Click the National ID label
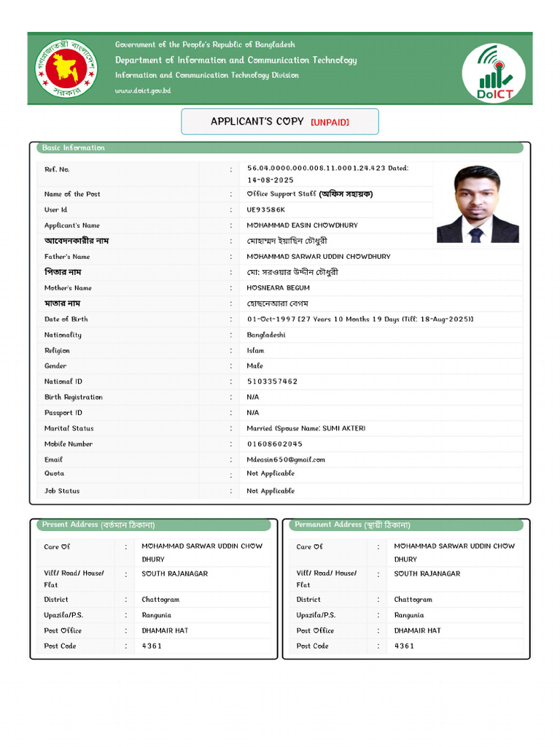 (63, 382)
